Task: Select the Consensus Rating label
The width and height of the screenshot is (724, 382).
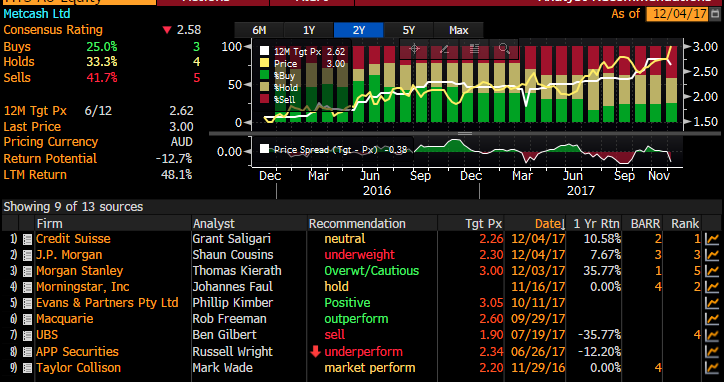Action: 53,30
